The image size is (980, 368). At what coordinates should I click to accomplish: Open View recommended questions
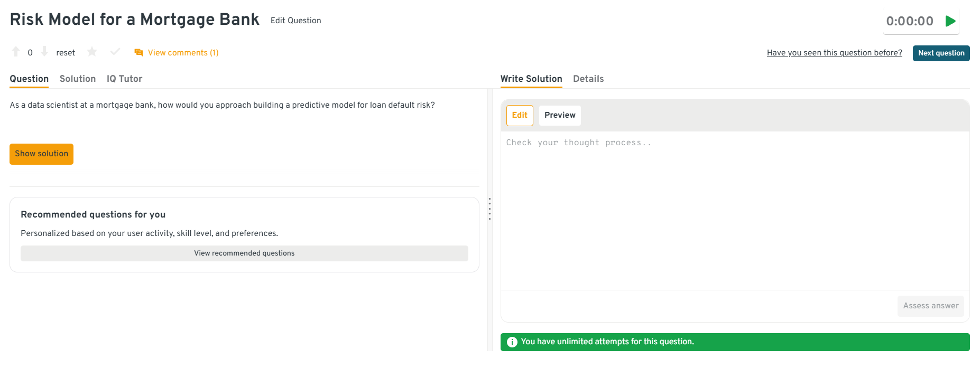(244, 253)
